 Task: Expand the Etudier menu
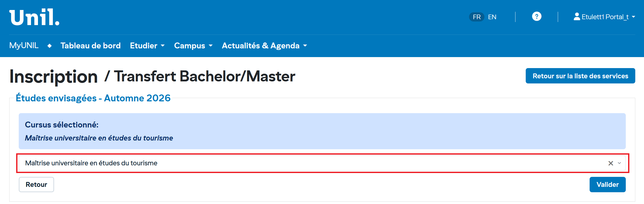(147, 46)
